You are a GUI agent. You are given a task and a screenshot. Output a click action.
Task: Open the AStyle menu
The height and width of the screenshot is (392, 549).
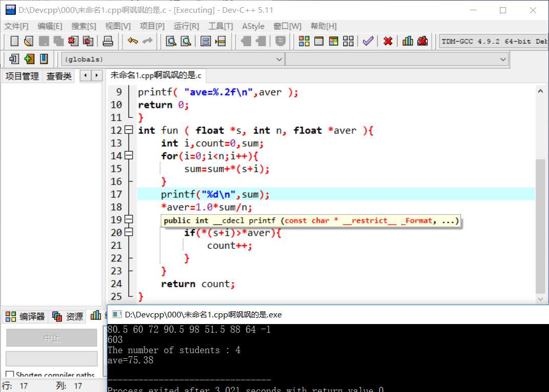(x=253, y=26)
